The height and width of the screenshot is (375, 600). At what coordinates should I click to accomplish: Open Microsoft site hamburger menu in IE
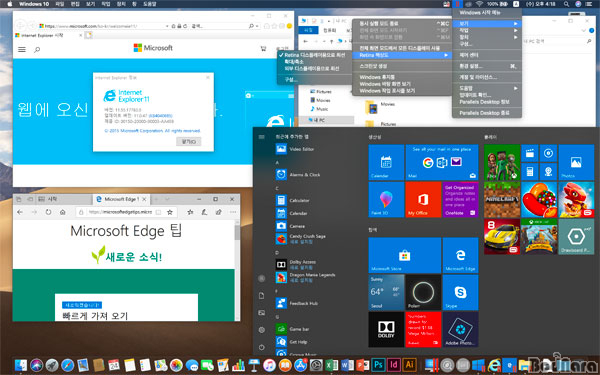[x=22, y=49]
